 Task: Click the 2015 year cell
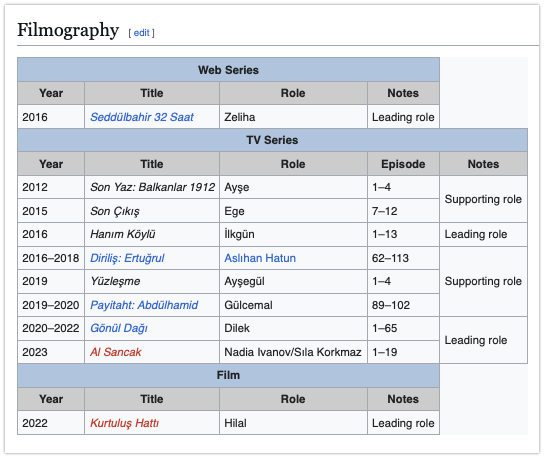click(x=51, y=211)
